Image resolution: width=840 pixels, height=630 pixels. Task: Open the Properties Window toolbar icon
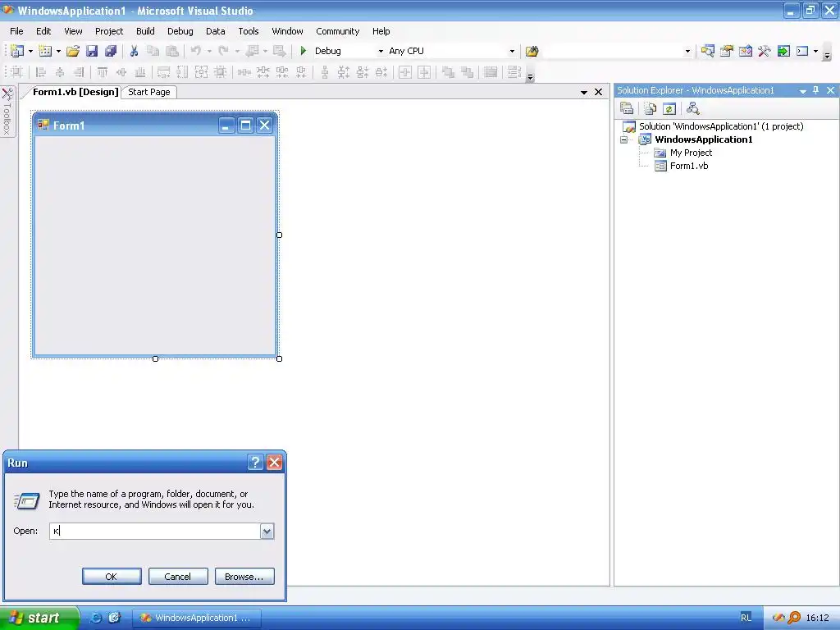[x=727, y=51]
